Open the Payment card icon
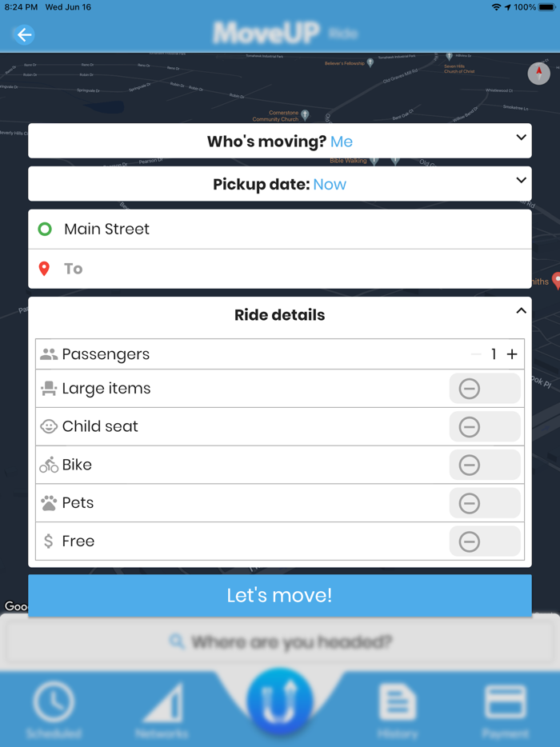 506,700
